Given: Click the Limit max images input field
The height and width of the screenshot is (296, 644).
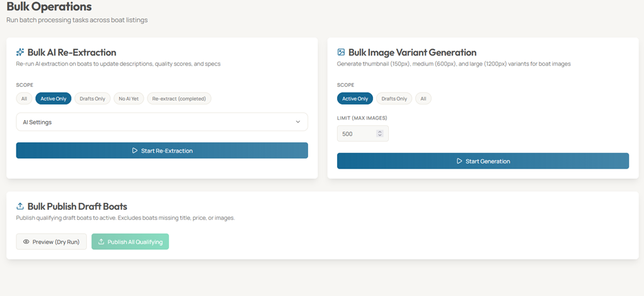Looking at the screenshot, I should click(x=356, y=134).
